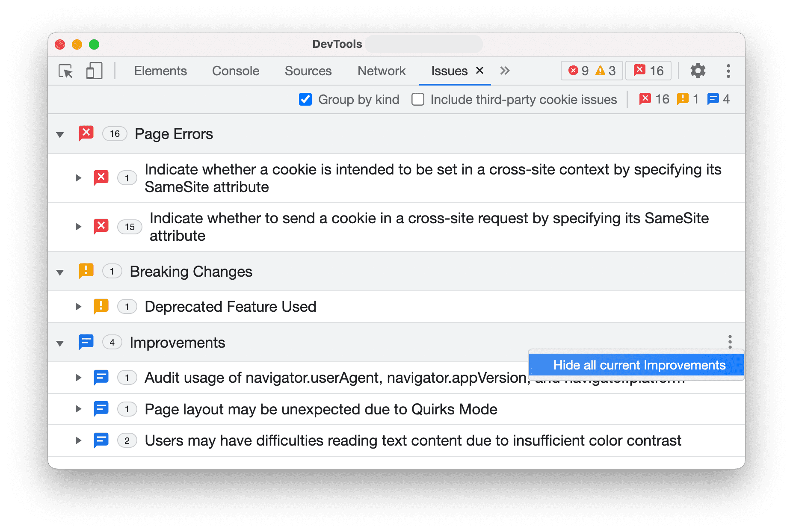Expand the Quirks Mode layout issue
The width and height of the screenshot is (793, 532).
point(78,409)
